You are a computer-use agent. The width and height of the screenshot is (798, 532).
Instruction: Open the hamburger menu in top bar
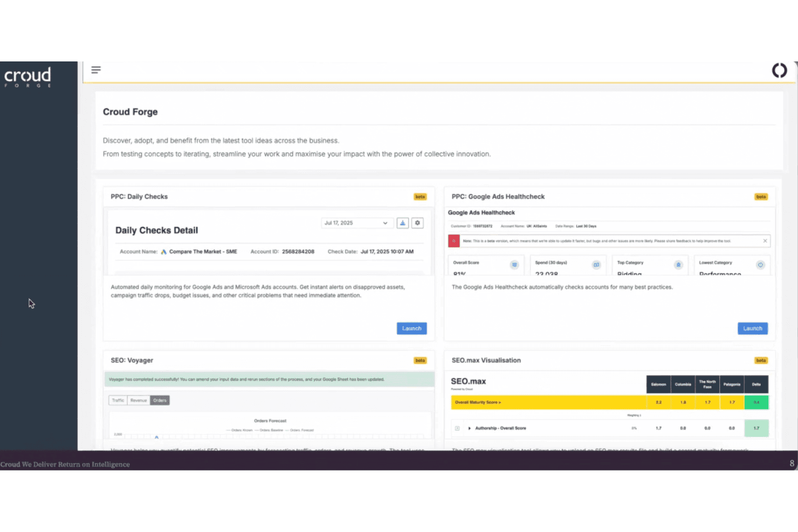point(96,70)
